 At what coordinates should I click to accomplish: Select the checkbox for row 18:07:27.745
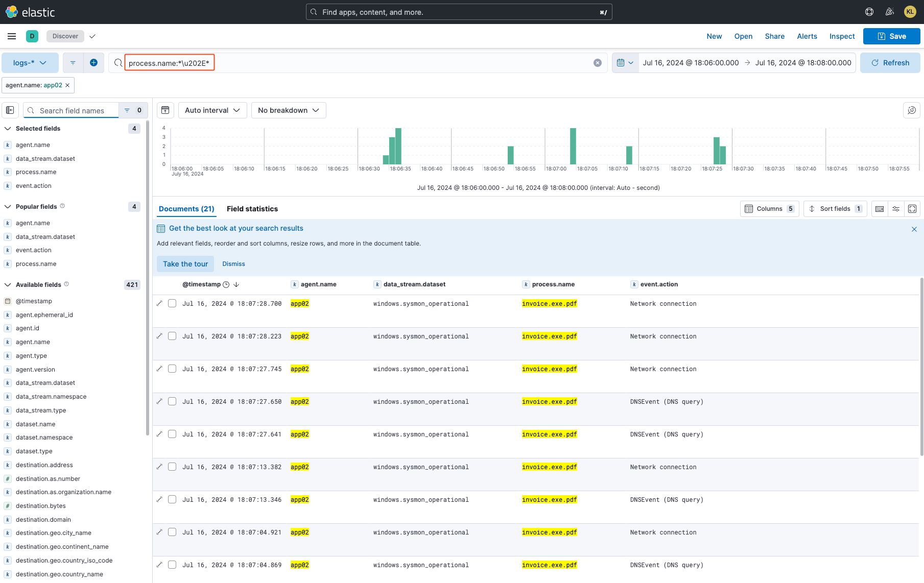click(x=172, y=369)
